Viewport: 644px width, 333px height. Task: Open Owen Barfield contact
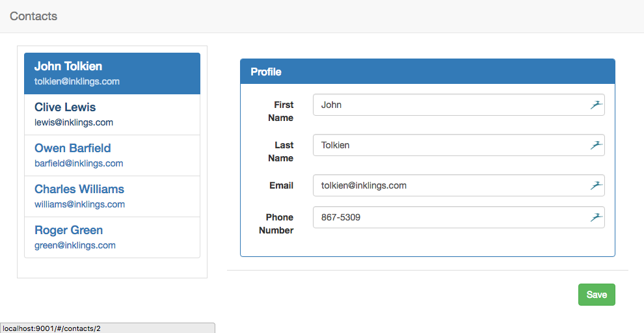click(112, 155)
